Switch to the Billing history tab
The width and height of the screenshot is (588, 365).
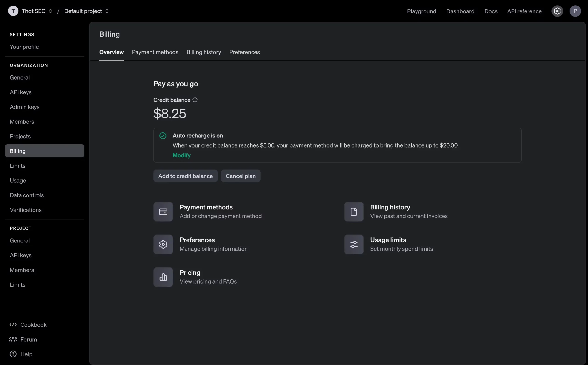(x=204, y=52)
